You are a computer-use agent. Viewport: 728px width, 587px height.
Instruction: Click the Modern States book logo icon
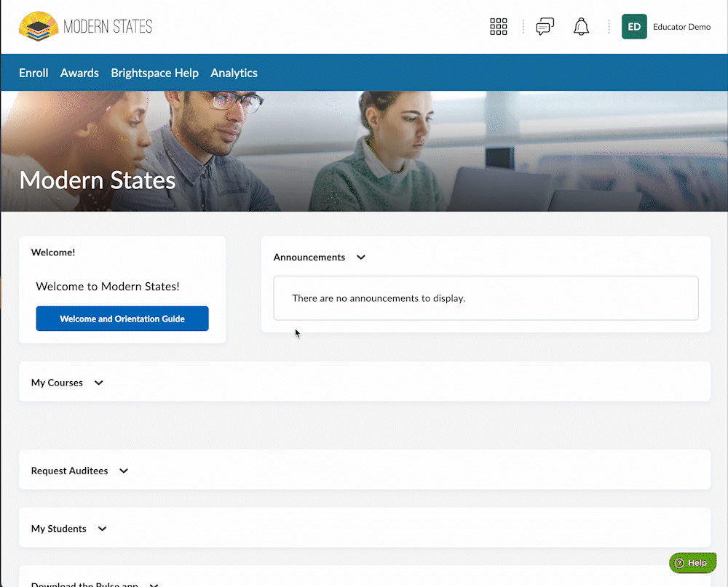click(39, 27)
